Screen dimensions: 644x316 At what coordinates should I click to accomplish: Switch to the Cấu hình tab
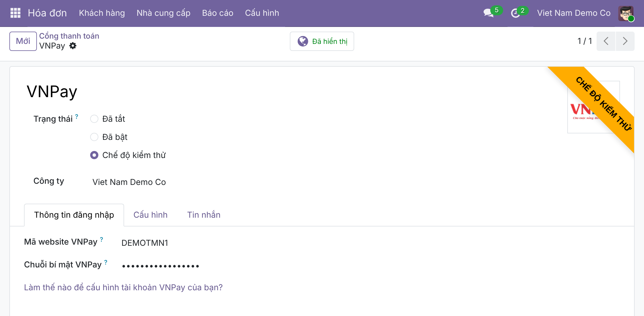pos(150,215)
